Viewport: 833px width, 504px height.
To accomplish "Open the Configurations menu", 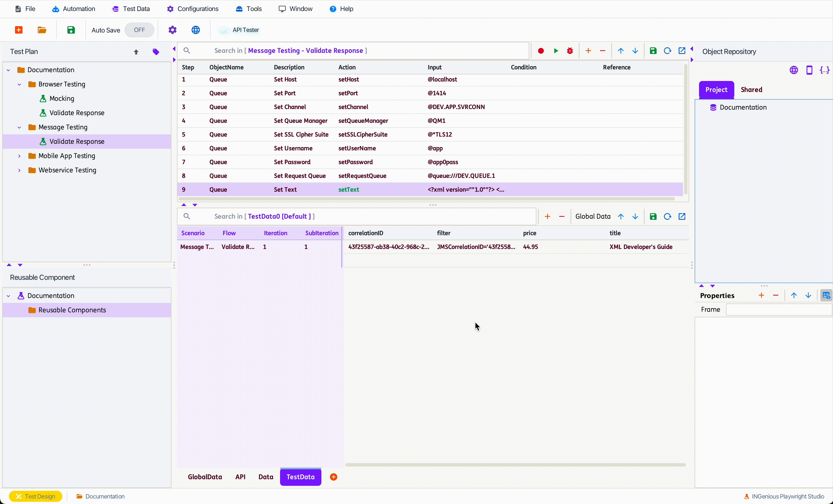I will [193, 9].
